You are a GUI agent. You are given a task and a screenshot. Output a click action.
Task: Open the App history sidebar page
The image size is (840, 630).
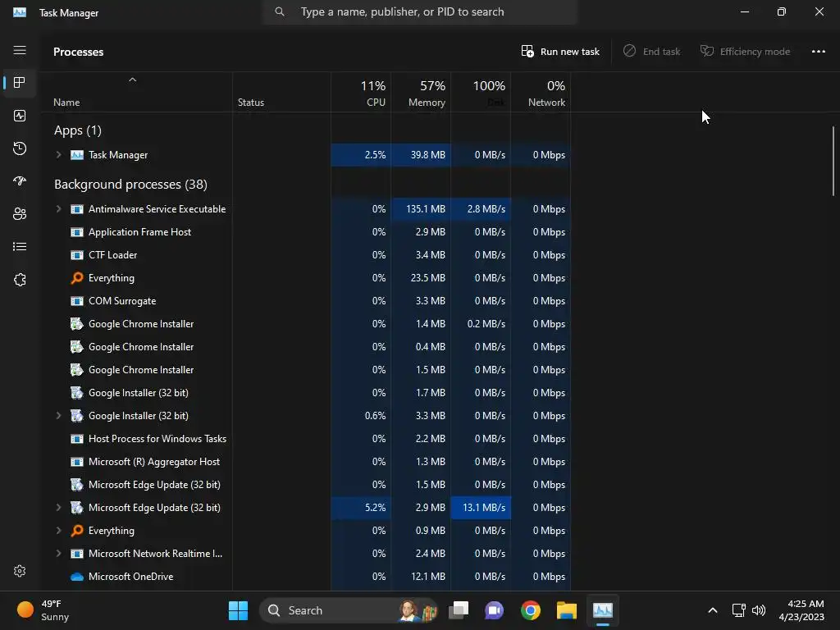(20, 148)
